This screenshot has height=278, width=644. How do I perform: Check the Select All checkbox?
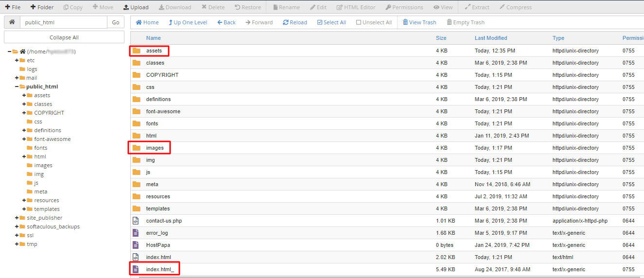[x=320, y=22]
